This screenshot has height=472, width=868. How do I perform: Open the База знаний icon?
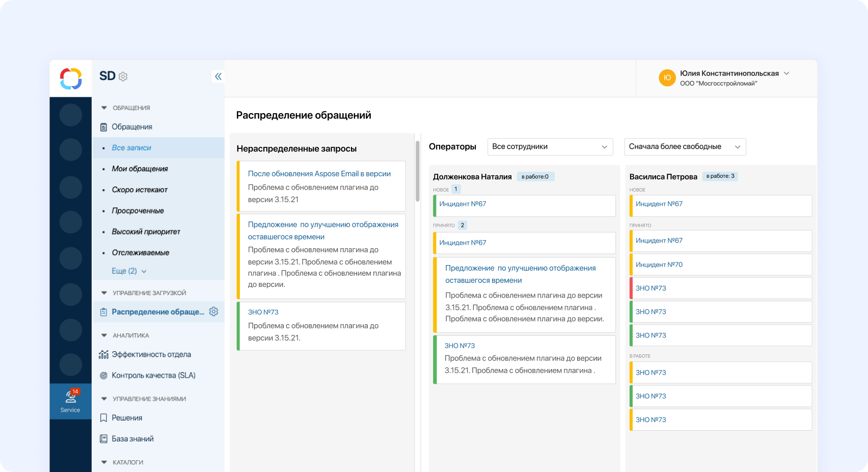tap(104, 438)
